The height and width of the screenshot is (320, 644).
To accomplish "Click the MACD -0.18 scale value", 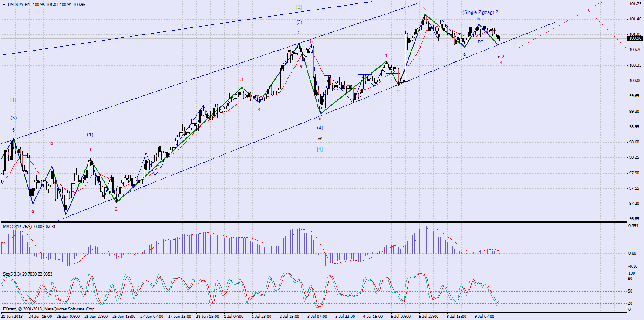I will click(x=634, y=266).
